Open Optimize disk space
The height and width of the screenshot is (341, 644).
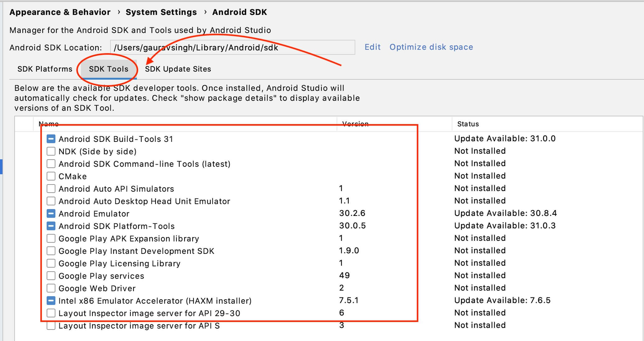pyautogui.click(x=431, y=47)
